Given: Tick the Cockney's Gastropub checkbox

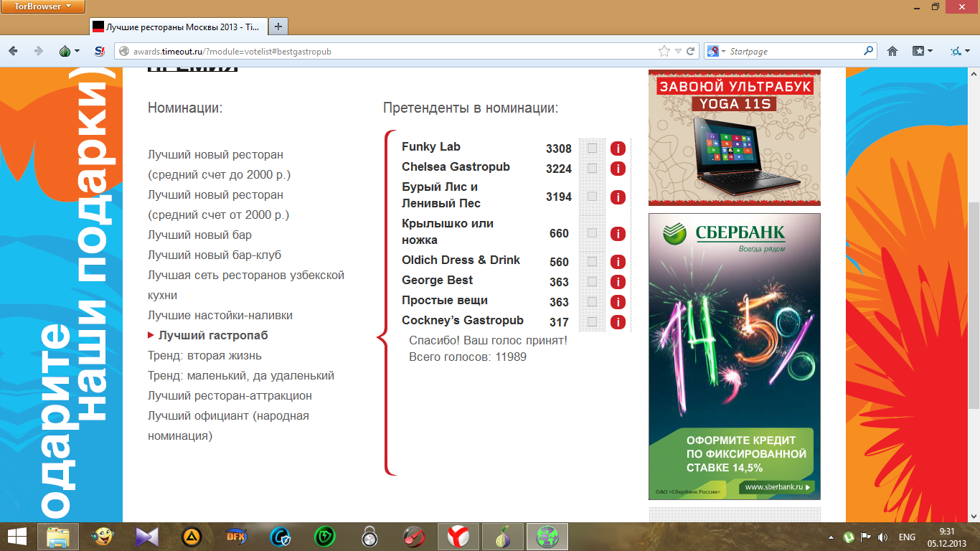Looking at the screenshot, I should tap(592, 322).
